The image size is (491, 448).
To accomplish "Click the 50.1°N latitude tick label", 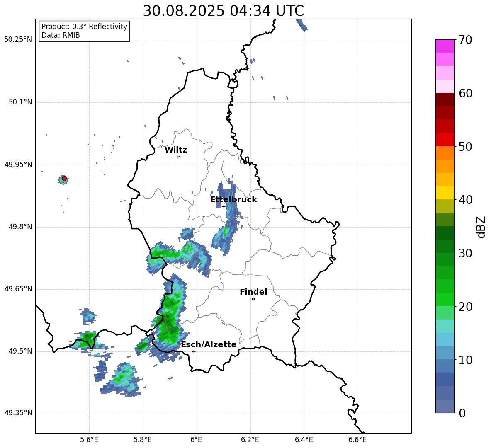I will tap(20, 102).
